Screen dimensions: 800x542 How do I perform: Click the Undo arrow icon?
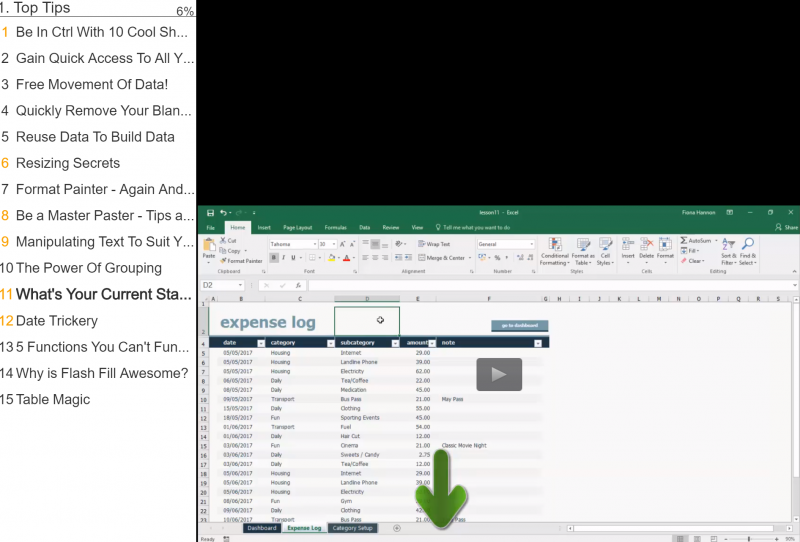(x=223, y=213)
